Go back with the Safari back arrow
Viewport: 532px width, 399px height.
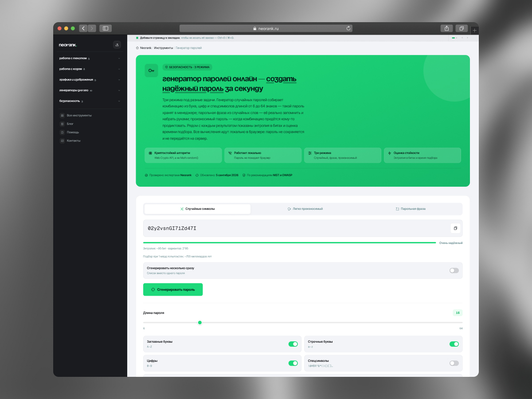tap(83, 28)
